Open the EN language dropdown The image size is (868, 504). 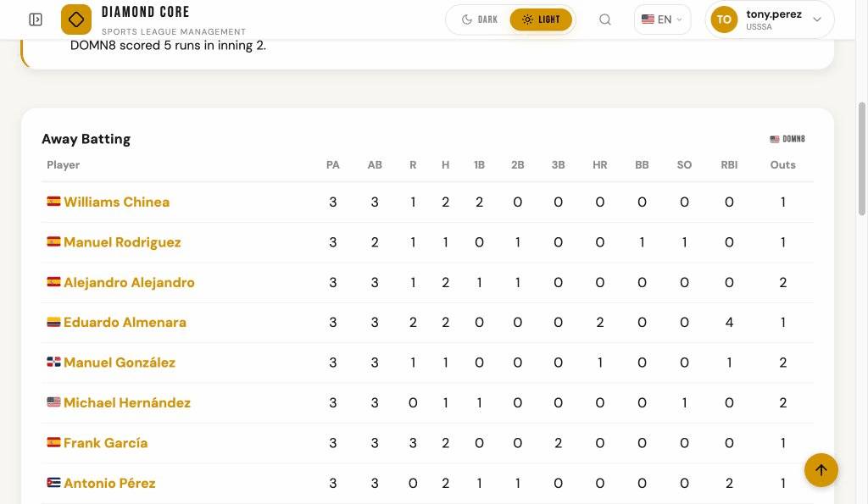click(x=662, y=19)
